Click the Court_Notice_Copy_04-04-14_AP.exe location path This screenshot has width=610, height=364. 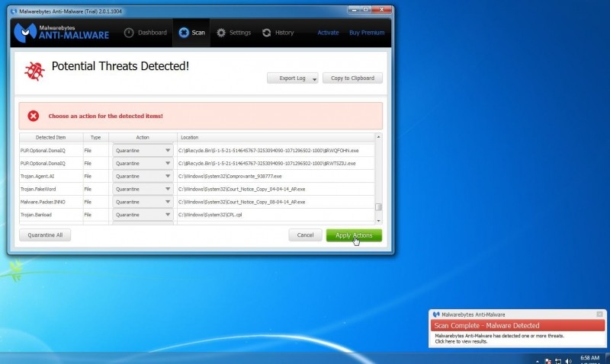[x=242, y=189]
